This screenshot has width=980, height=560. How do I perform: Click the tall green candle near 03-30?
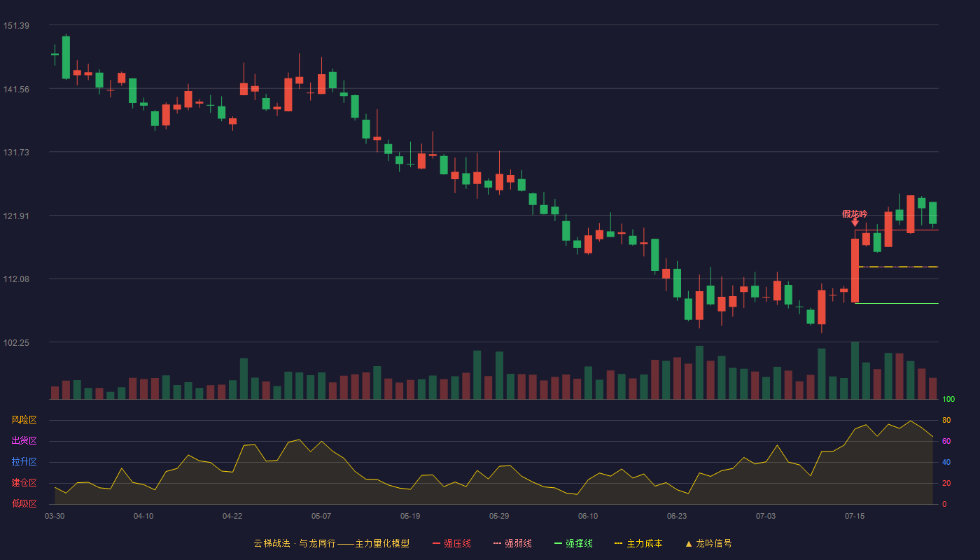point(66,57)
